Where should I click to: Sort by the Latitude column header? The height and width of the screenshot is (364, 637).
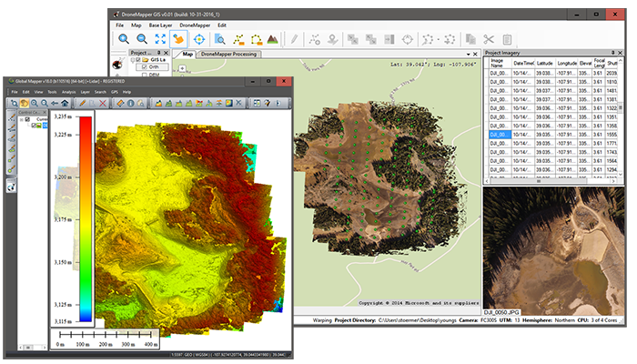pyautogui.click(x=545, y=63)
